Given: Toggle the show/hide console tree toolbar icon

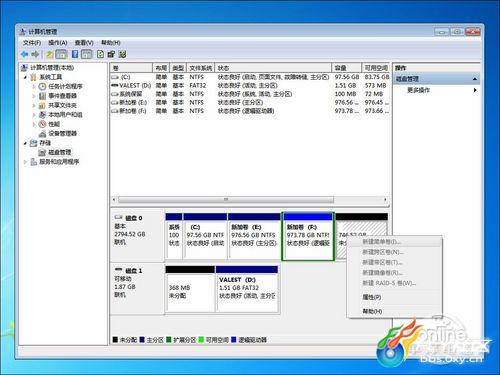Looking at the screenshot, I should coord(61,54).
